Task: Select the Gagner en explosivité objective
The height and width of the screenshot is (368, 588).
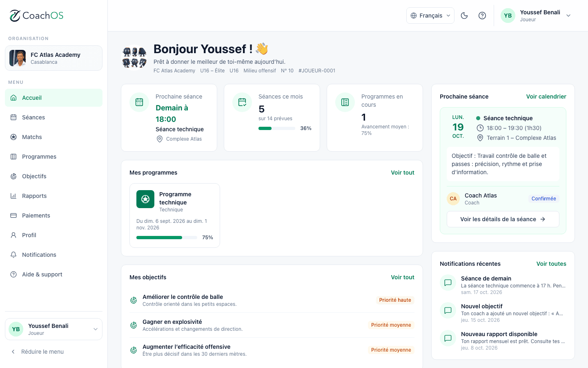Action: (272, 325)
